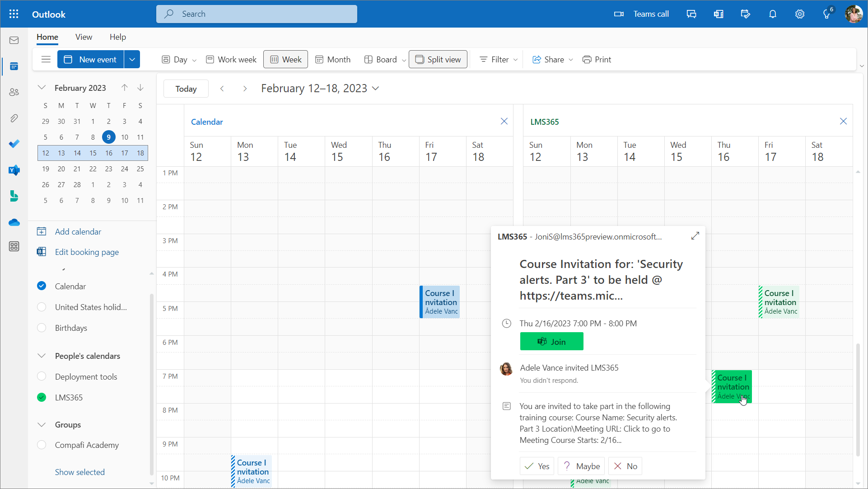Viewport: 868px width, 489px height.
Task: Enable the Birthdays calendar
Action: pyautogui.click(x=42, y=328)
